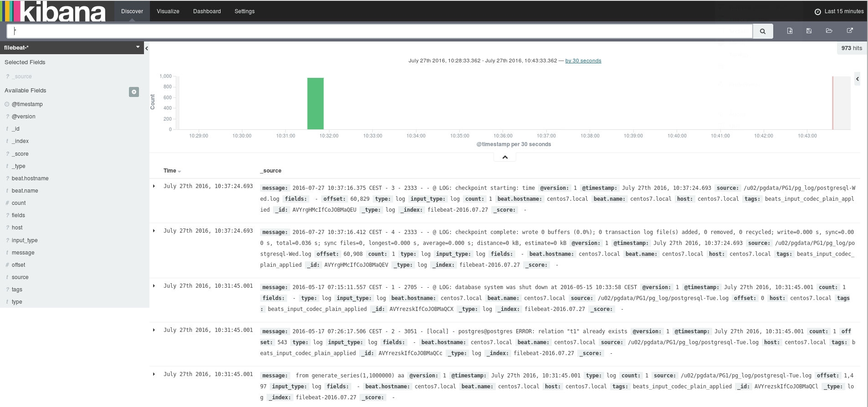Expand the row with relation t1 error
Screen dimensions: 868x407
(x=154, y=330)
